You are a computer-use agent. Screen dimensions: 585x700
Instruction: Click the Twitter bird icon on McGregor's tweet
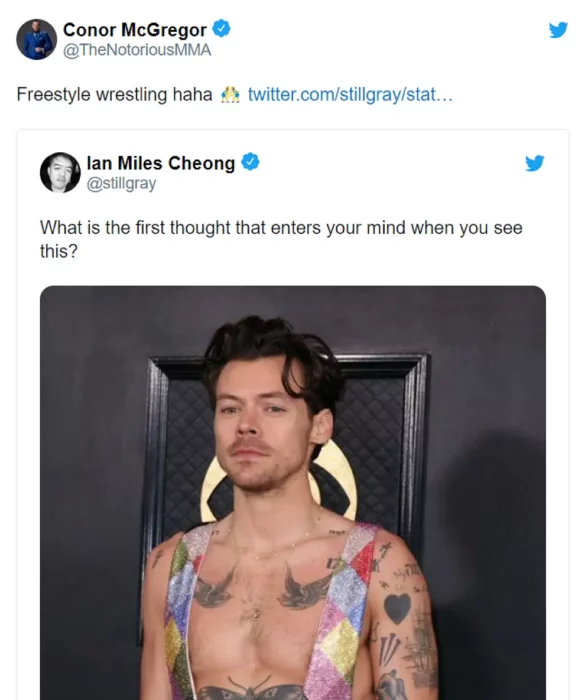pos(558,30)
